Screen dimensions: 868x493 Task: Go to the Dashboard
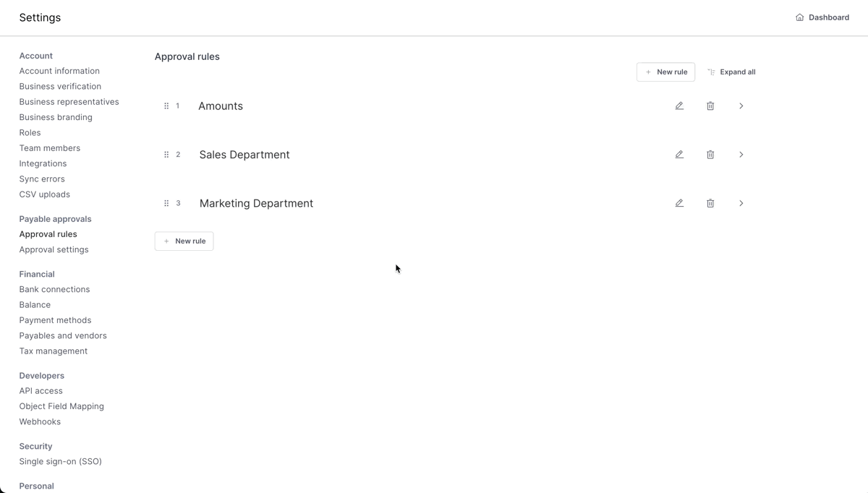tap(828, 17)
